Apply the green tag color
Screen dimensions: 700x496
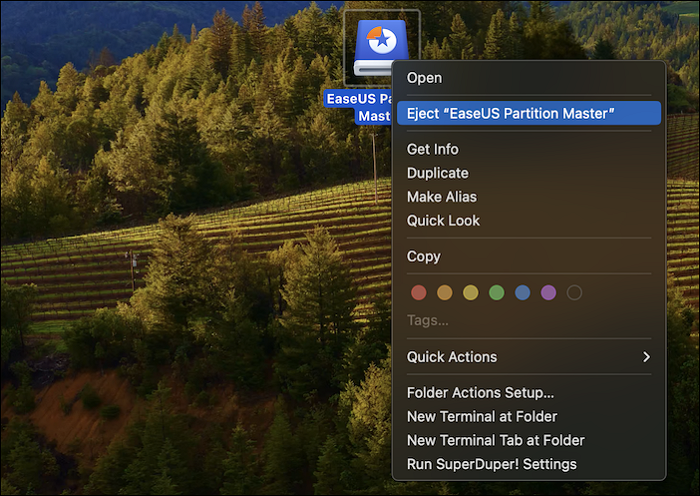(x=496, y=293)
